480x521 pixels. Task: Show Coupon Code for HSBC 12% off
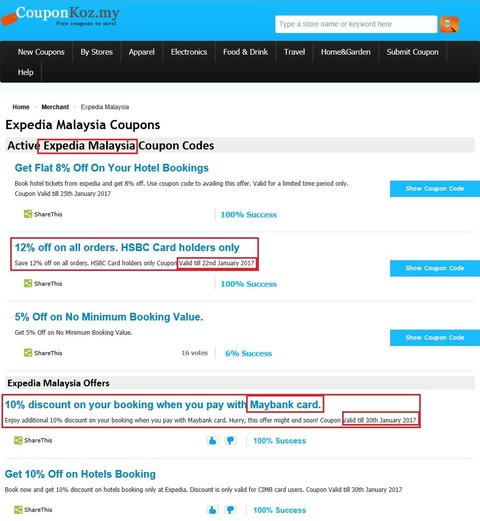tap(435, 268)
